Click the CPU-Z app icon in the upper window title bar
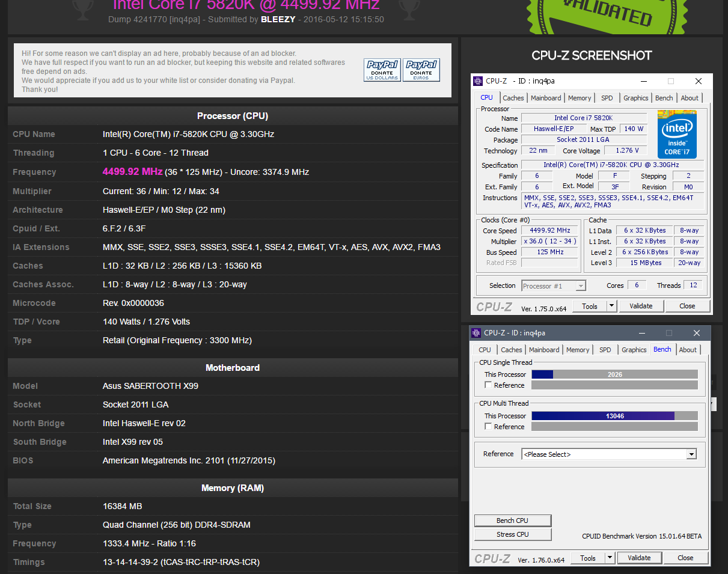 [478, 81]
